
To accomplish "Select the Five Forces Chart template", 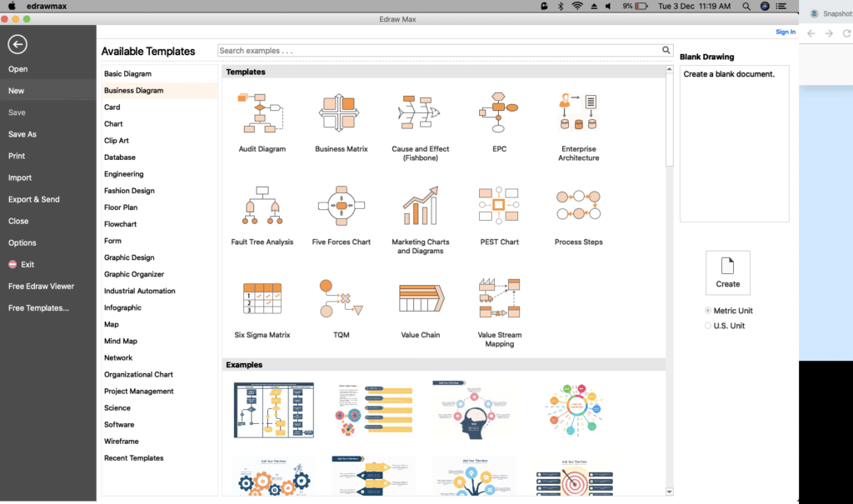I will point(341,204).
